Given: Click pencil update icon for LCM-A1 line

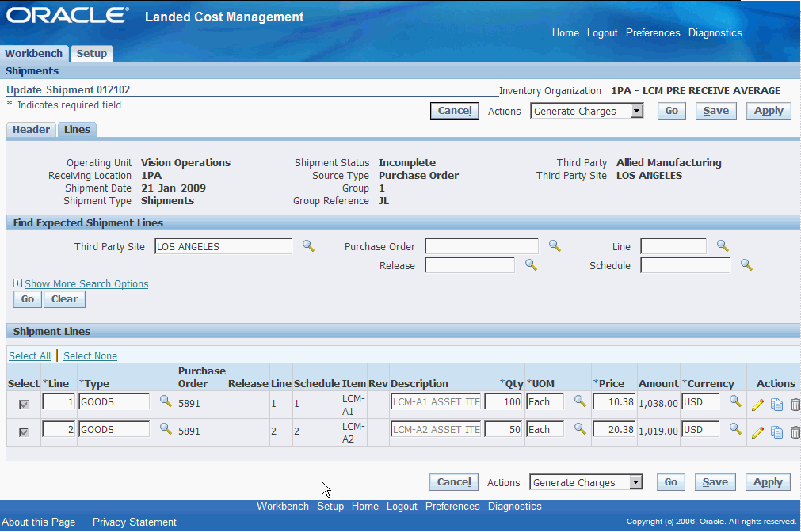Looking at the screenshot, I should point(757,405).
